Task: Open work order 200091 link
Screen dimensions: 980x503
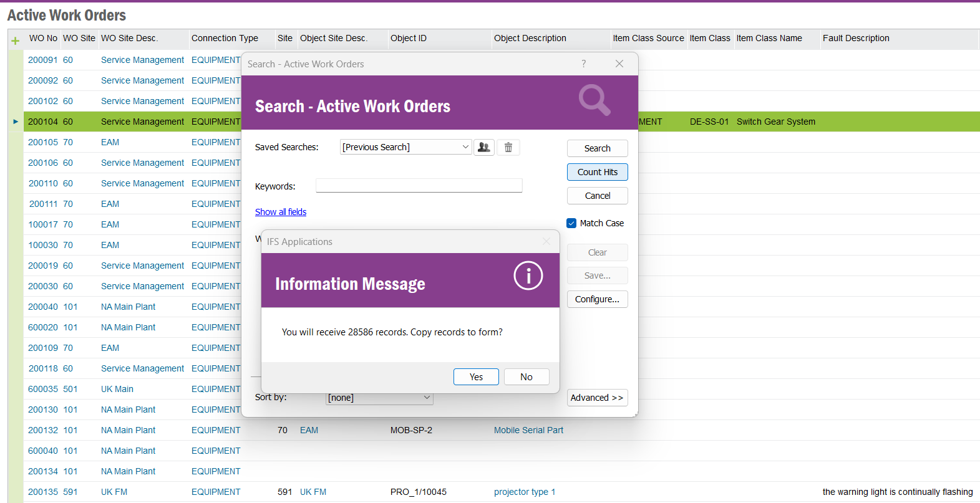Action: tap(43, 60)
